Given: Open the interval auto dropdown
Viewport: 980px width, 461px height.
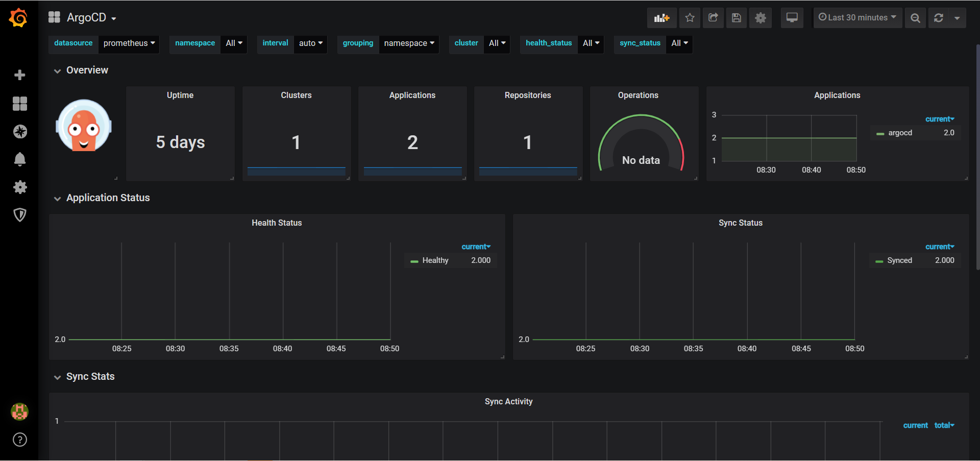Looking at the screenshot, I should (311, 43).
